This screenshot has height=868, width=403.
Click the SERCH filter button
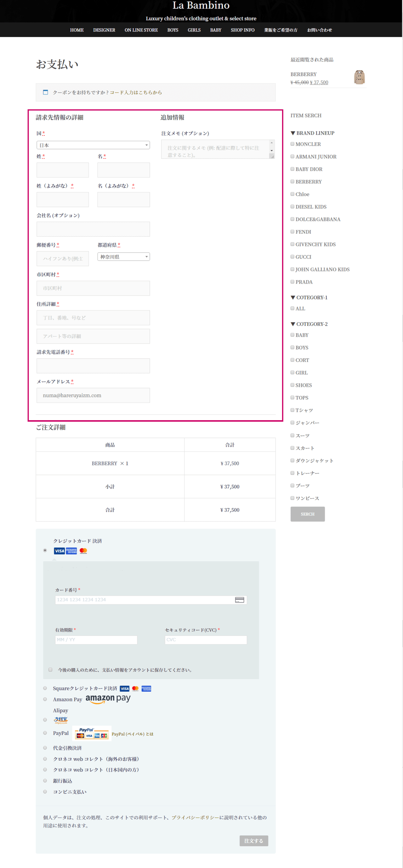308,514
